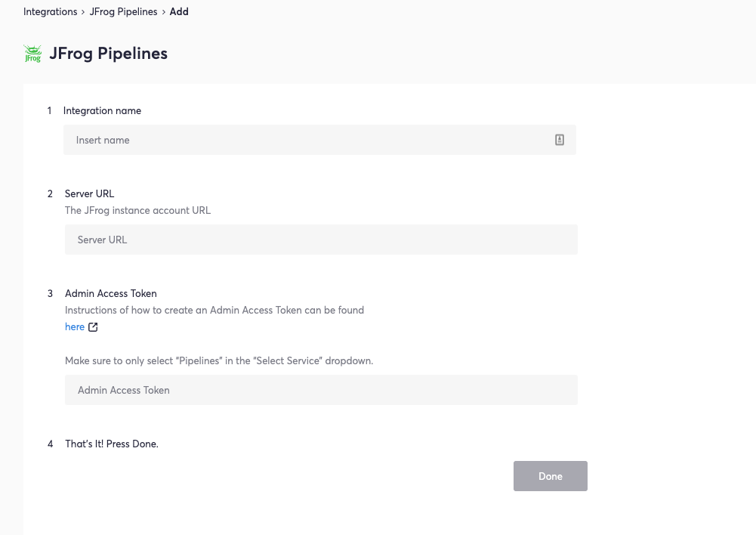The image size is (756, 535).
Task: Click the JFrog frog logo icon
Action: pyautogui.click(x=32, y=54)
